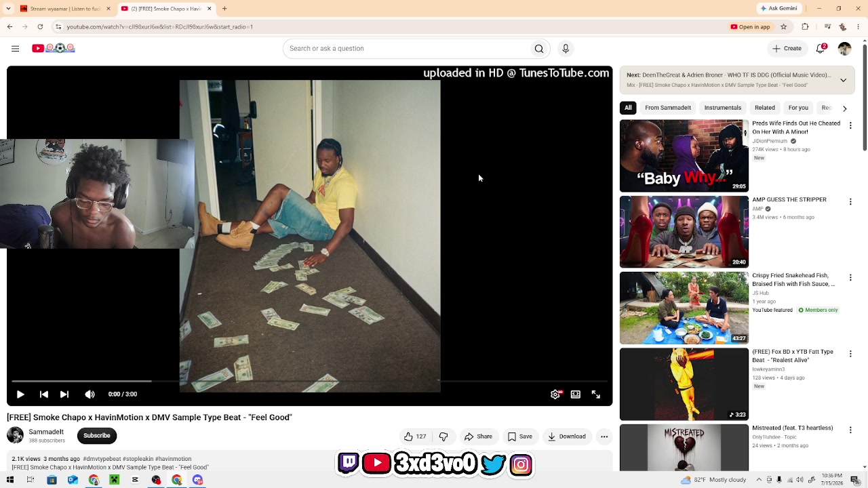Open options for Mistreated video
Image resolution: width=868 pixels, height=488 pixels.
pyautogui.click(x=850, y=430)
